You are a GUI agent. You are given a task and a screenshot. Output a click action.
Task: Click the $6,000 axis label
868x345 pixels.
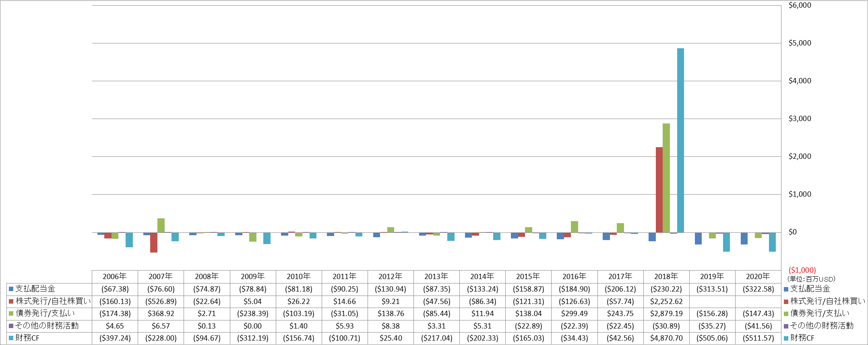click(800, 5)
